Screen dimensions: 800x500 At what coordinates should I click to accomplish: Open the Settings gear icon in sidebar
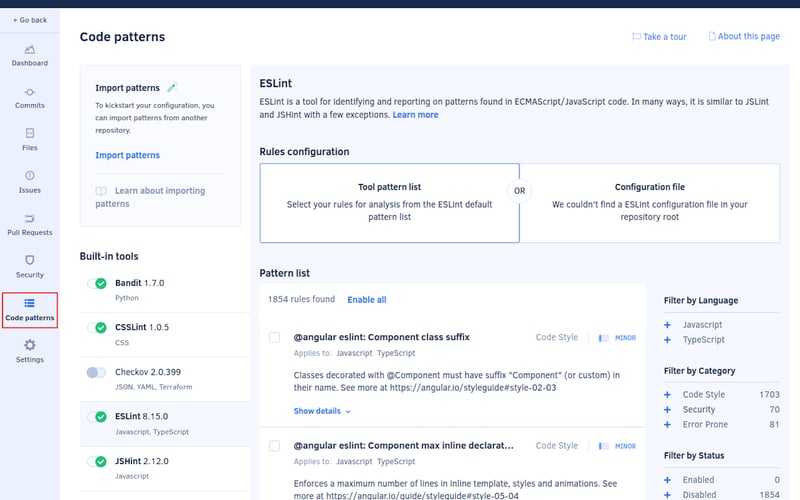[30, 345]
